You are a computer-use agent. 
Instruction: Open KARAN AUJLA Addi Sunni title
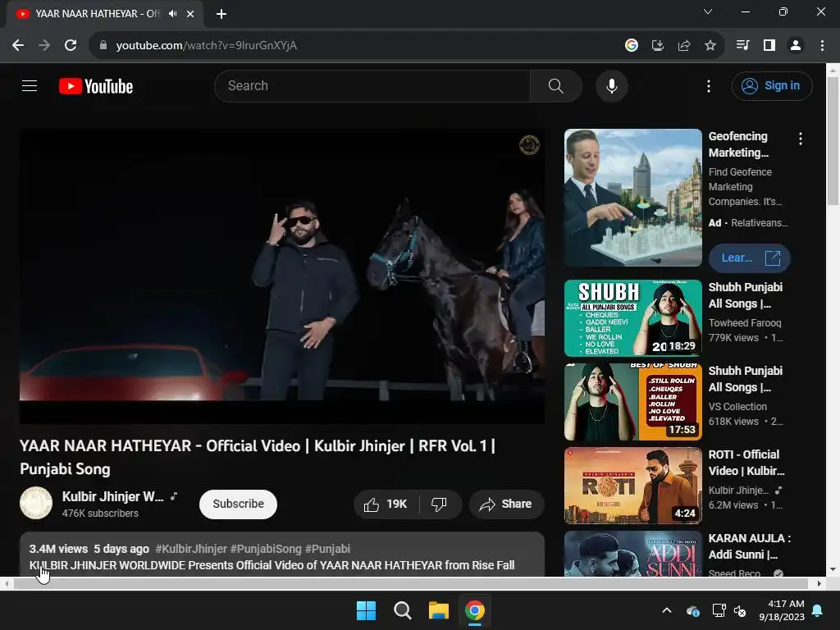(x=749, y=546)
